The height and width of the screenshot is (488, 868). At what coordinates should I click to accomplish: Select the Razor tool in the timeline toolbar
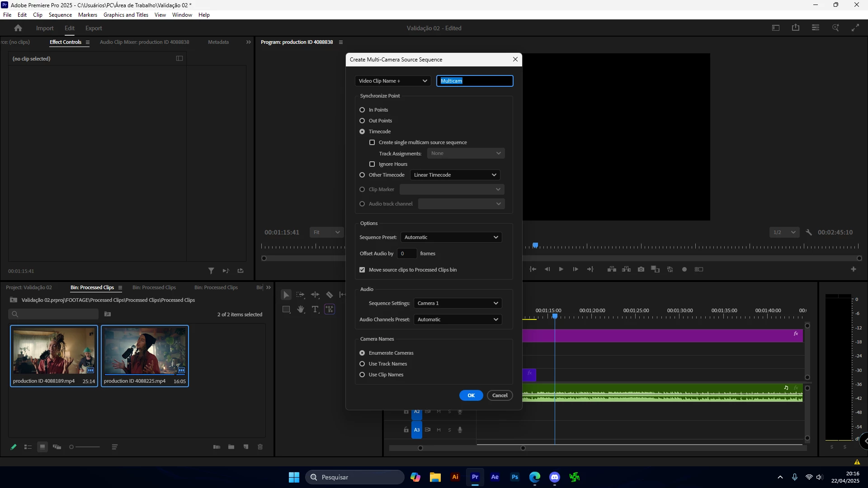pyautogui.click(x=330, y=295)
